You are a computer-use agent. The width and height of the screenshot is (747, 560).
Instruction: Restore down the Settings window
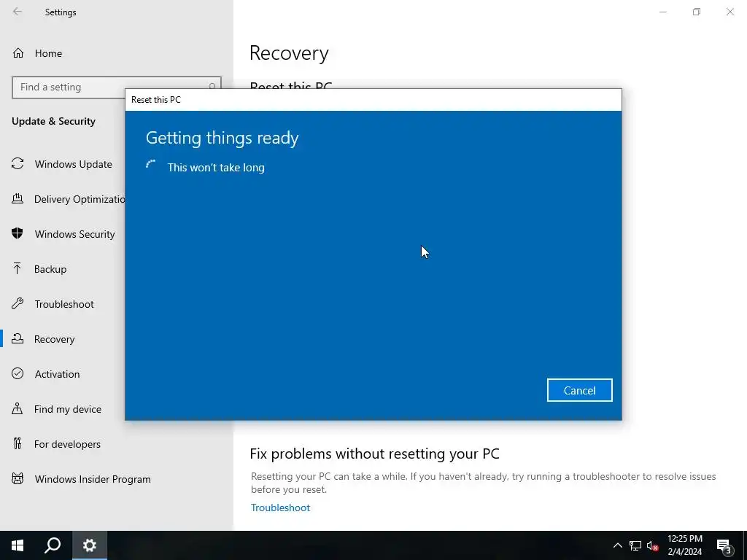697,12
